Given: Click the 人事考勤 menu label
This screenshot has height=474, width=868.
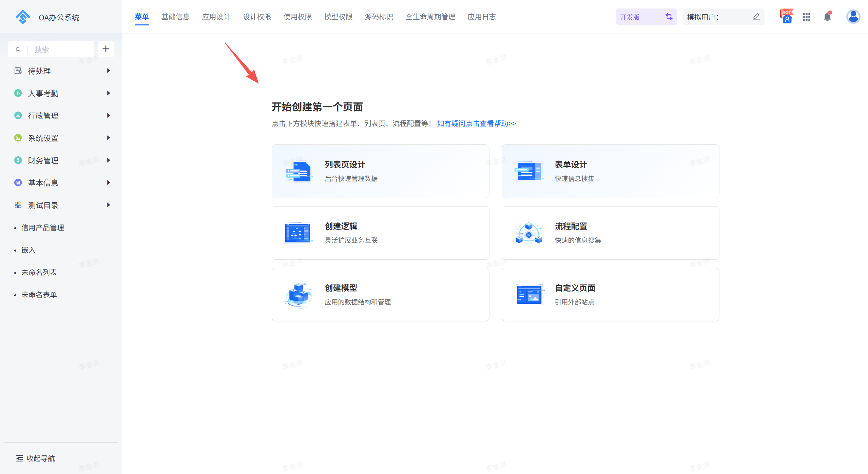Looking at the screenshot, I should pos(43,93).
